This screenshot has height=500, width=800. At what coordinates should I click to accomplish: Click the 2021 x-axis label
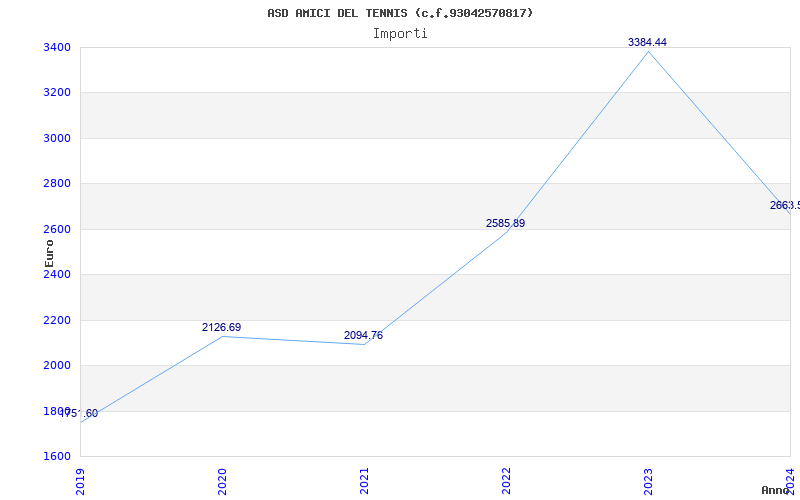coord(364,481)
